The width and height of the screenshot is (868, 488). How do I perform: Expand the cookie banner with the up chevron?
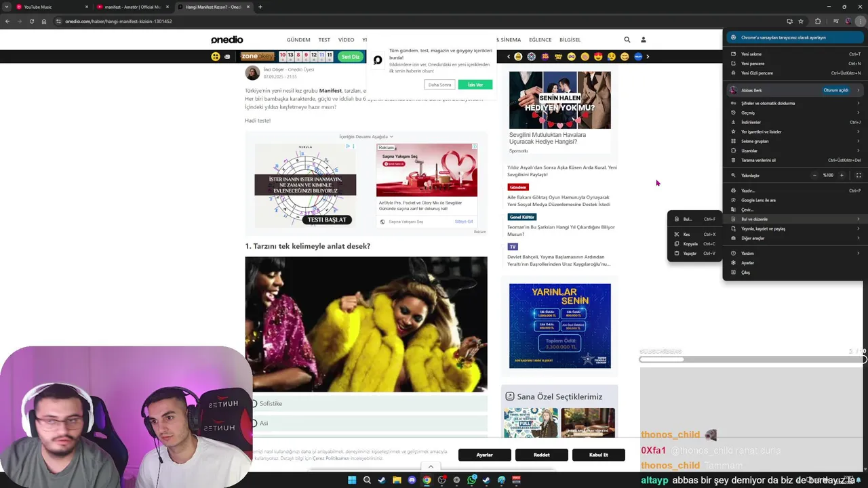[431, 466]
